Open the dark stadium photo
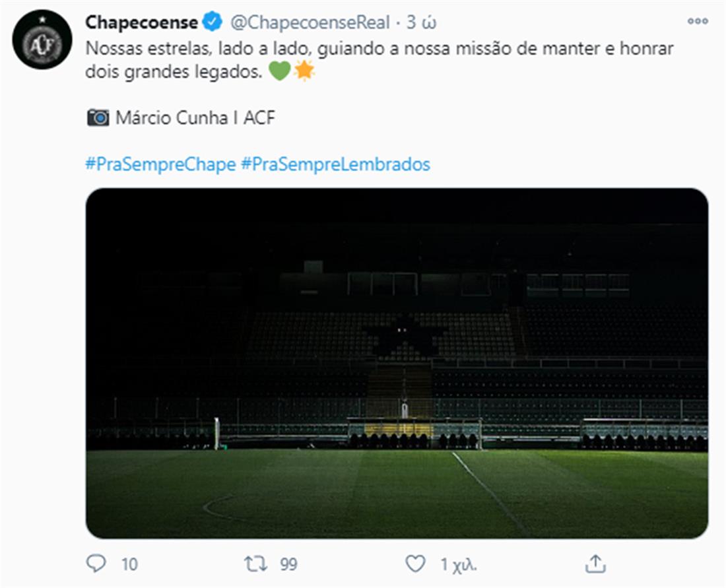Image resolution: width=726 pixels, height=588 pixels. point(397,363)
